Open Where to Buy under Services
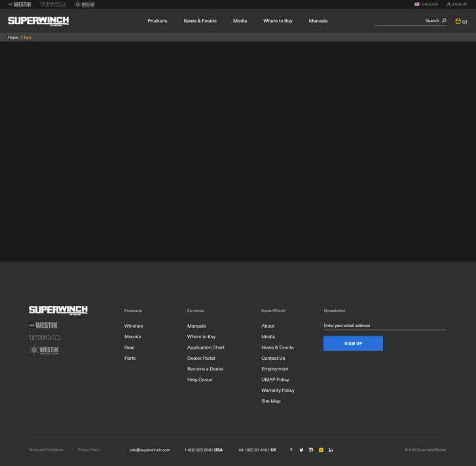Image resolution: width=476 pixels, height=466 pixels. [201, 336]
